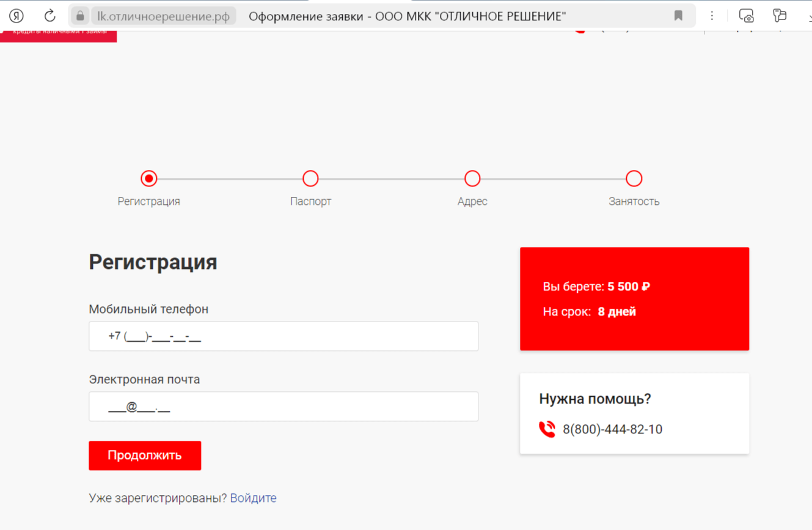This screenshot has width=812, height=530.
Task: Click the Паспорт step label
Action: (x=310, y=201)
